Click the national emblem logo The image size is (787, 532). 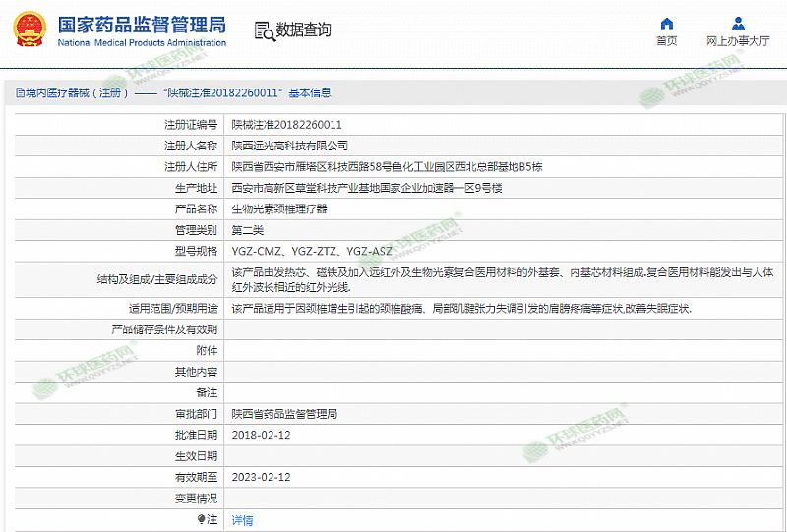tap(30, 30)
